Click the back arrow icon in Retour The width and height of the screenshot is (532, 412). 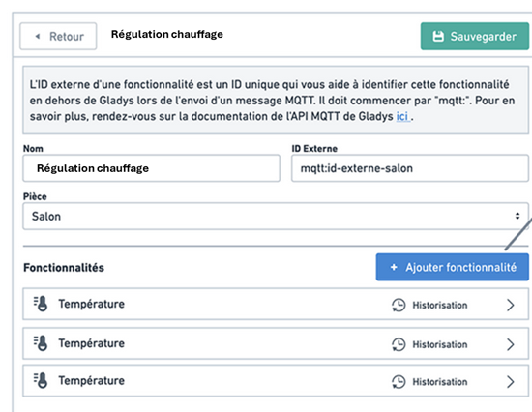tap(38, 36)
